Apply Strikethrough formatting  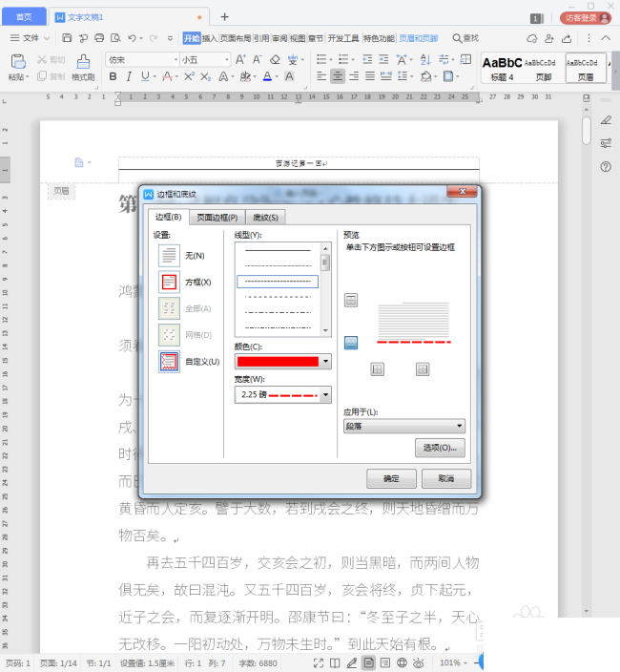[167, 76]
